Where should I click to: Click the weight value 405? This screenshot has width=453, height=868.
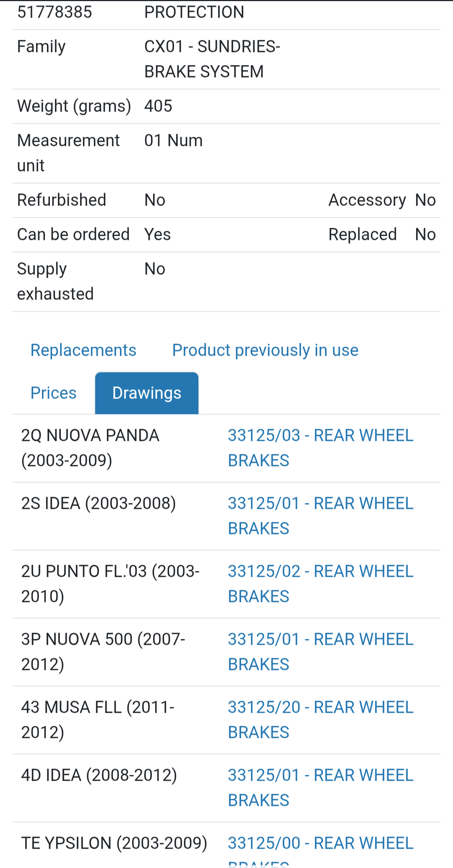pos(158,106)
